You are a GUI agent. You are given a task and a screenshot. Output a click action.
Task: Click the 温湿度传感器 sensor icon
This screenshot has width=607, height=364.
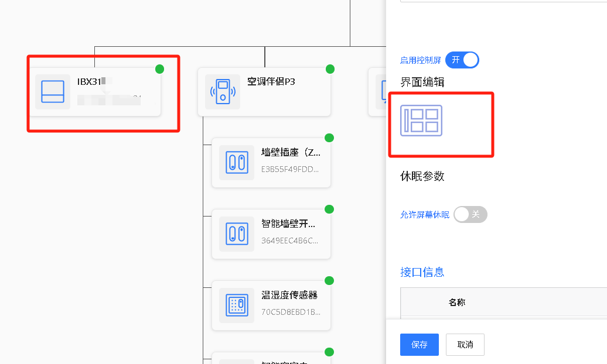[x=237, y=305]
